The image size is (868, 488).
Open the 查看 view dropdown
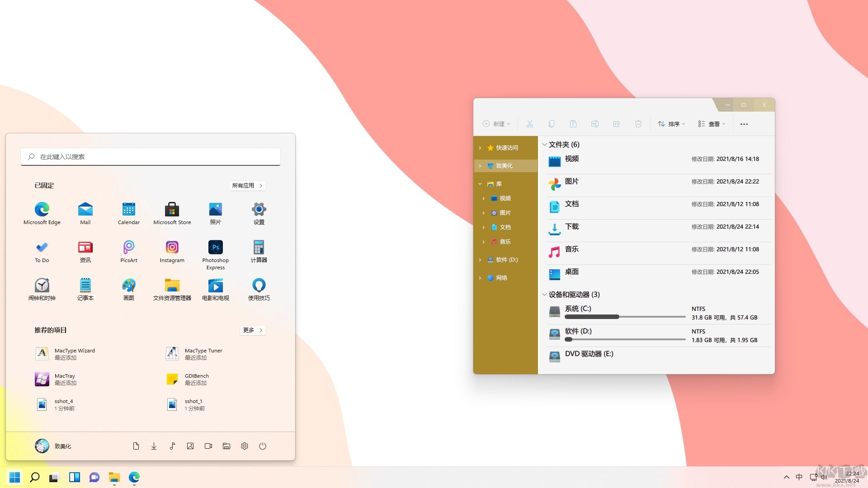[712, 124]
